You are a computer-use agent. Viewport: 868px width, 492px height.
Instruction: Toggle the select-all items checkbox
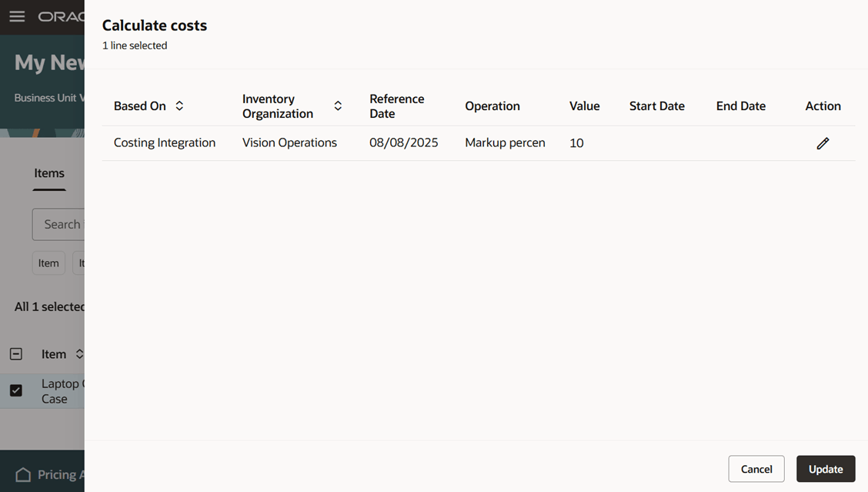tap(15, 353)
